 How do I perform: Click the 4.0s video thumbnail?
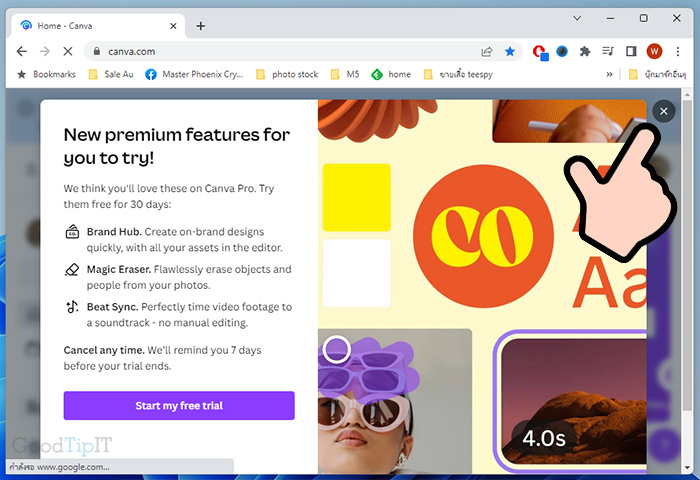[574, 401]
